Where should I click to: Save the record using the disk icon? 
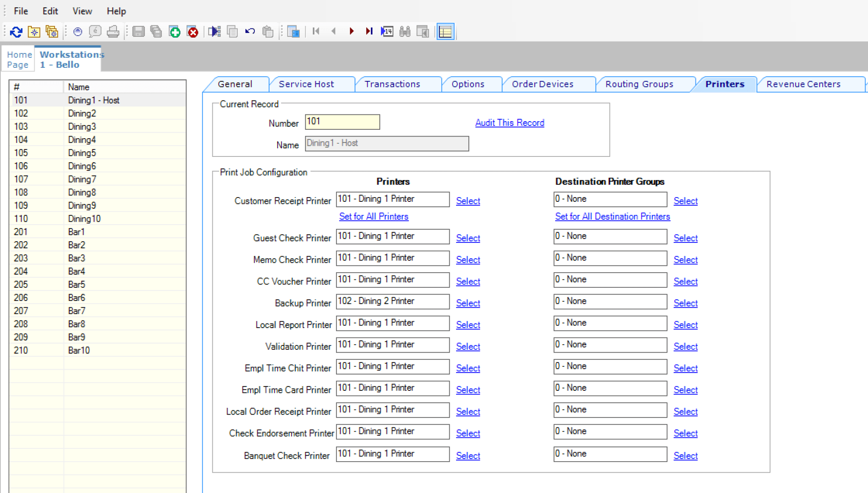tap(139, 31)
